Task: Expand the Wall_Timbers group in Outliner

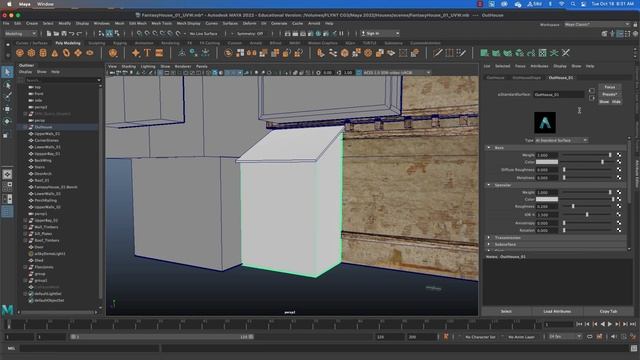Action: pyautogui.click(x=25, y=227)
